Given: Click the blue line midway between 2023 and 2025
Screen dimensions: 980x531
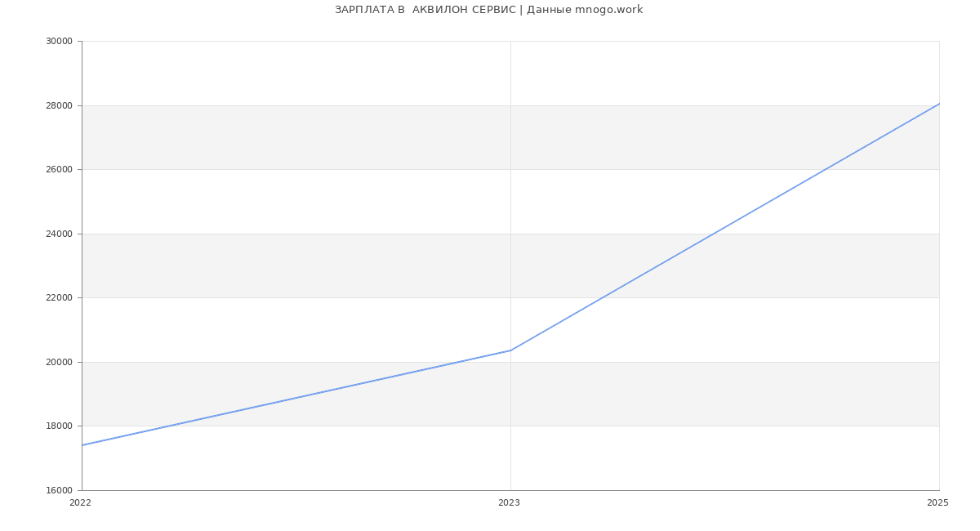Looking at the screenshot, I should click(725, 227).
